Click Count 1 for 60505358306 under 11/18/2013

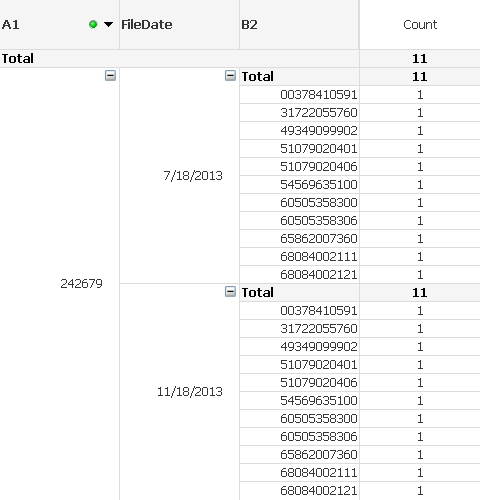[x=420, y=437]
